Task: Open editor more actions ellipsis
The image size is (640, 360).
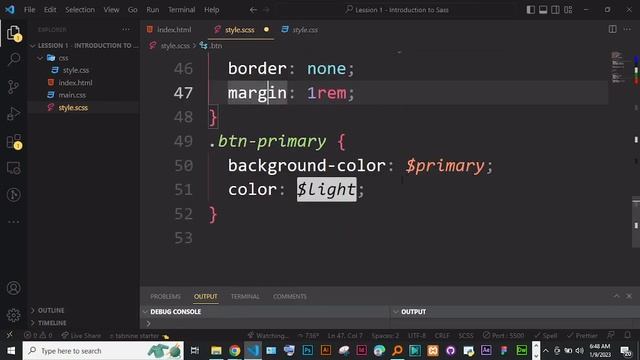Action: point(627,29)
